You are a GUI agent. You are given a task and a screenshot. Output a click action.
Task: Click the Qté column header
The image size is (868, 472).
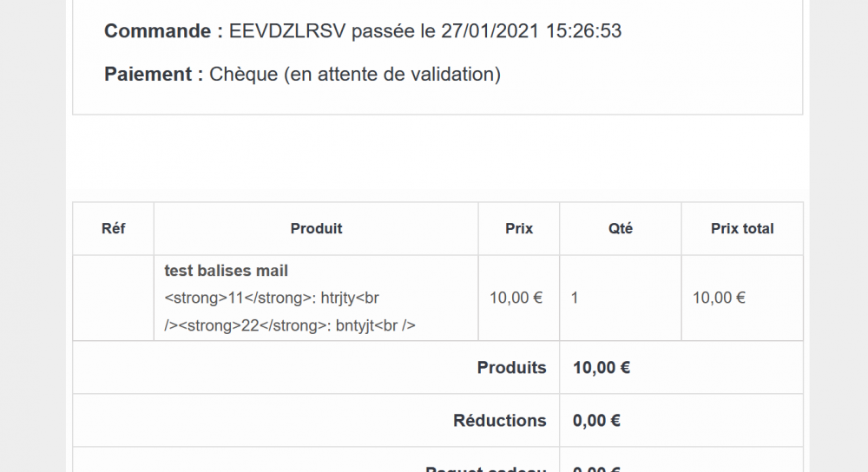[x=620, y=228]
